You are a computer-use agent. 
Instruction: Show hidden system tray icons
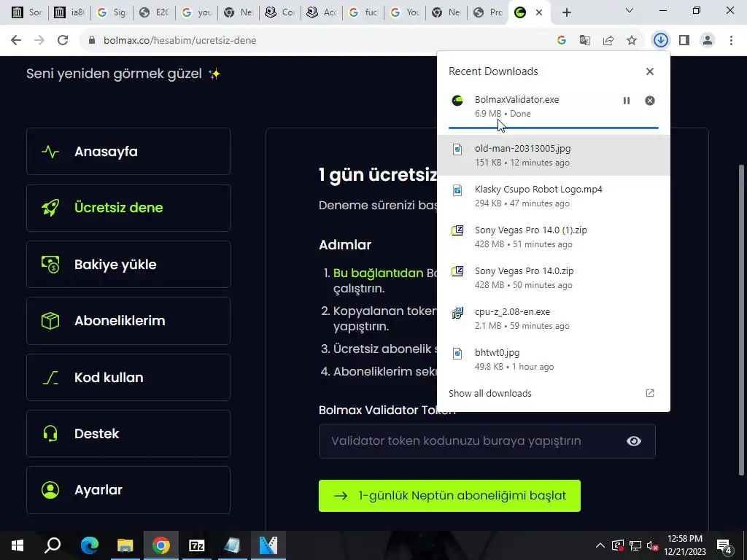pyautogui.click(x=600, y=545)
